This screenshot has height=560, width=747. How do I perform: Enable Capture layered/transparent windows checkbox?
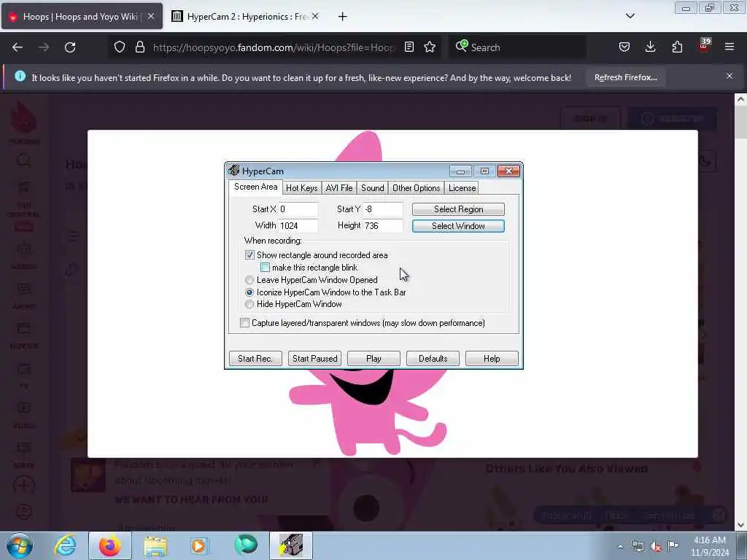245,323
